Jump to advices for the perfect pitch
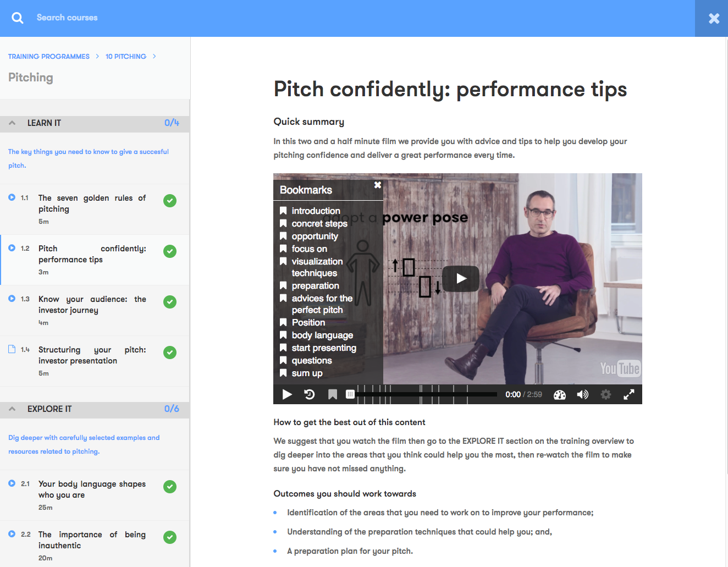 [x=322, y=304]
